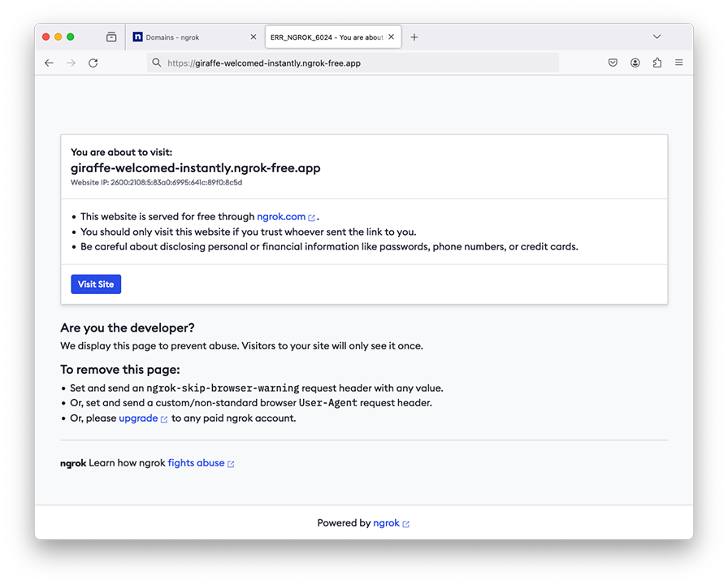The width and height of the screenshot is (728, 585).
Task: Click the external-link icon beside ngrok.com
Action: tap(311, 218)
